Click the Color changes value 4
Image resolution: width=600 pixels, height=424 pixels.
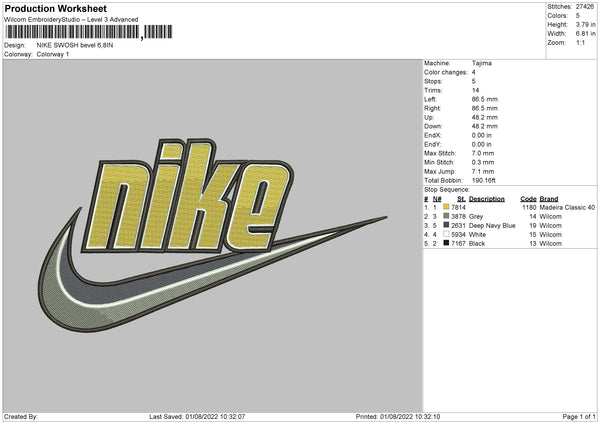point(474,72)
